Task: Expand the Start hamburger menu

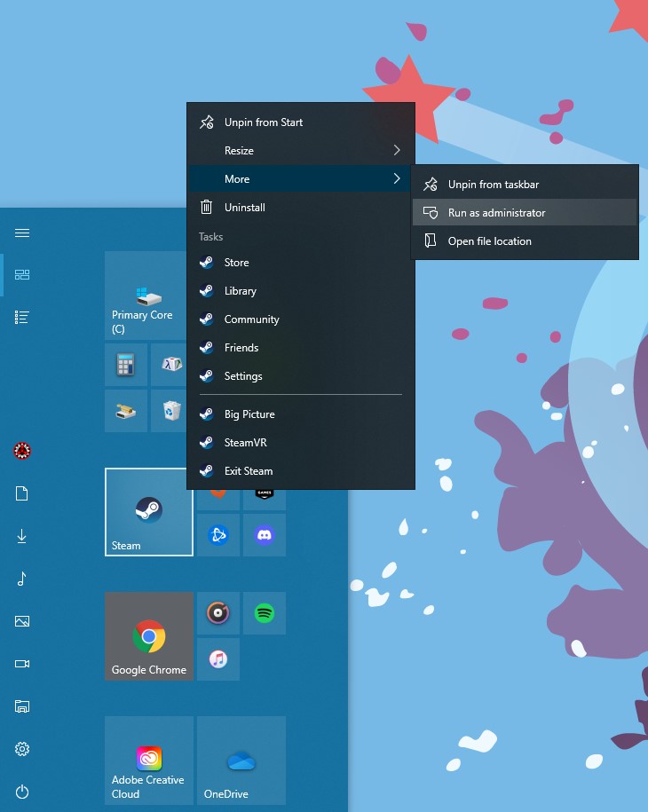Action: (x=22, y=233)
